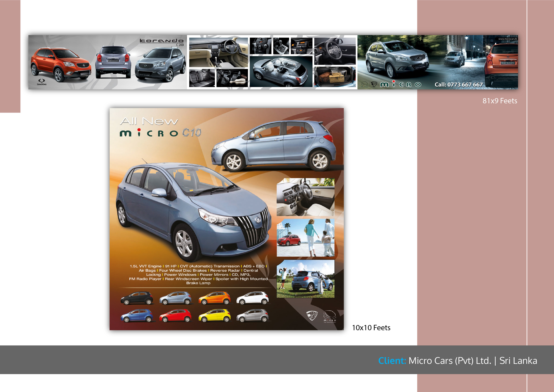Click the Korando C 200 wordmark
The height and width of the screenshot is (392, 554).
click(161, 42)
